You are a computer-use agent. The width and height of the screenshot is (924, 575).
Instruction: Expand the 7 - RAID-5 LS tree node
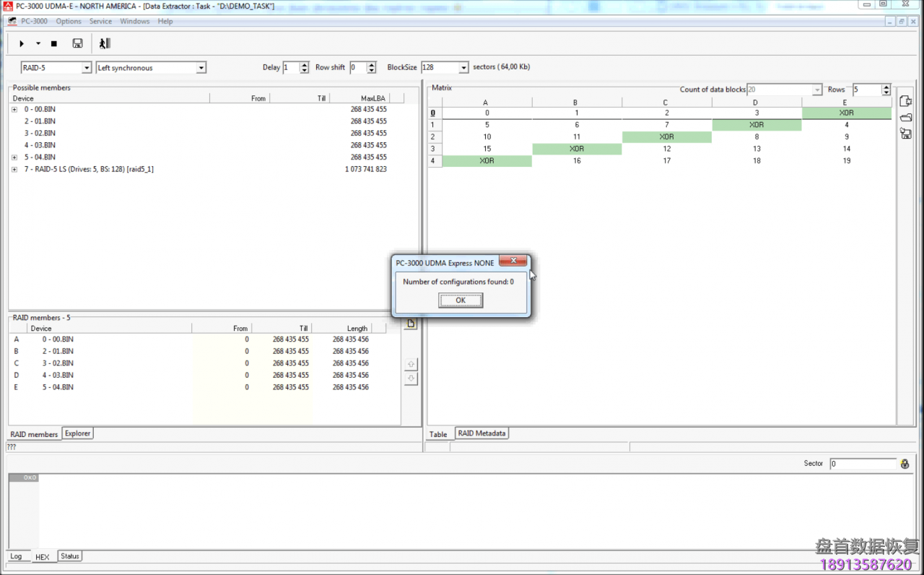[14, 170]
